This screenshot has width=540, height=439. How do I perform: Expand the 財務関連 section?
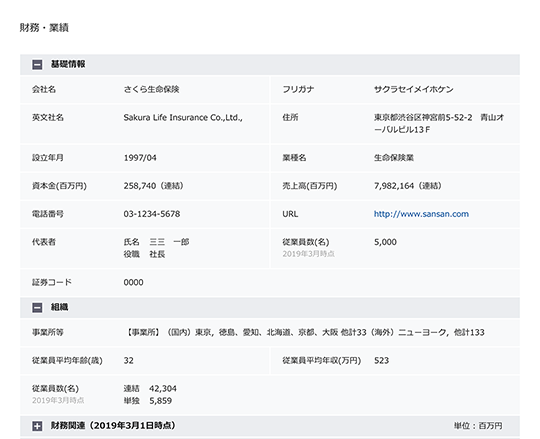(37, 426)
